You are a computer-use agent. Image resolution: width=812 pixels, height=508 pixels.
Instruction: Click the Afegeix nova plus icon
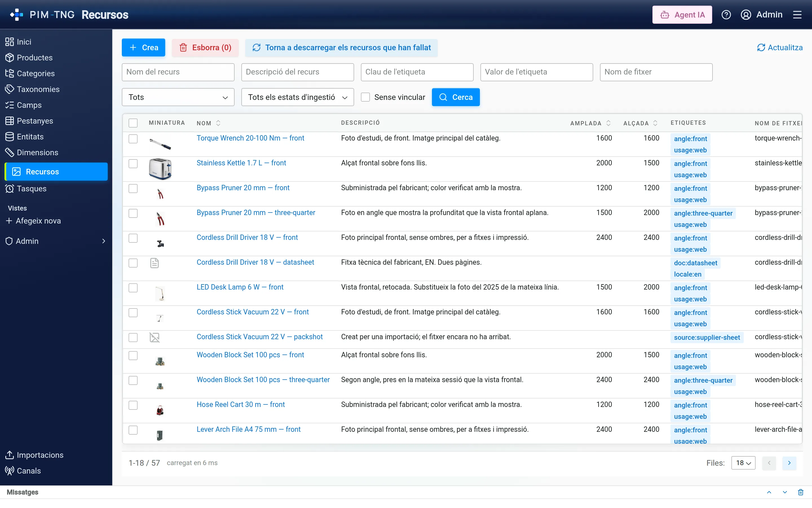click(x=9, y=221)
